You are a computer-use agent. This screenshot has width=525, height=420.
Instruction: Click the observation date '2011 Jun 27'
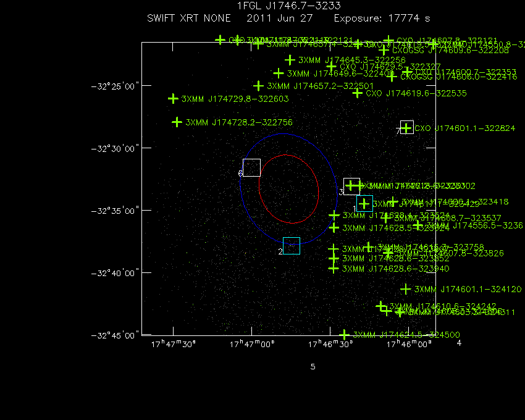pos(280,18)
